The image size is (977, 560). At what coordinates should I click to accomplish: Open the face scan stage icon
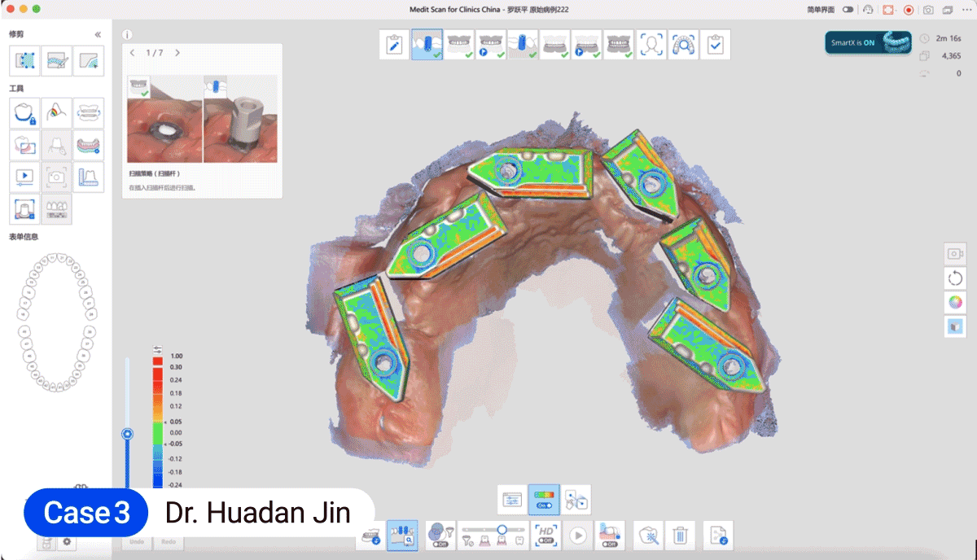pyautogui.click(x=651, y=45)
